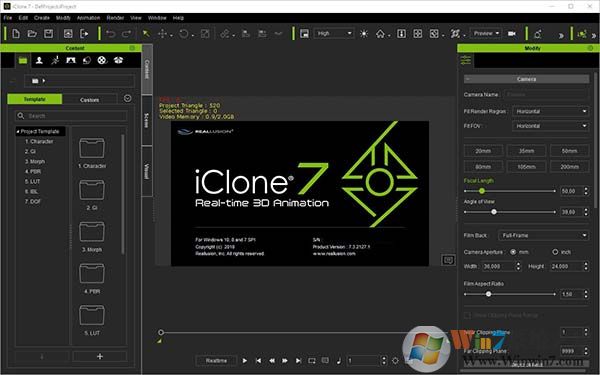Activate the Rotate object tool
This screenshot has height=375, width=600.
point(184,34)
